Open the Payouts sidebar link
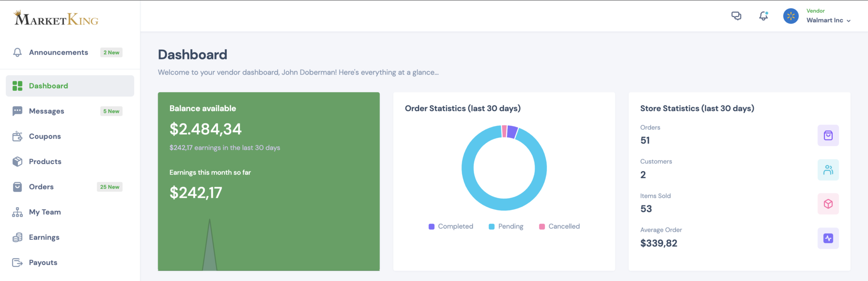 43,263
